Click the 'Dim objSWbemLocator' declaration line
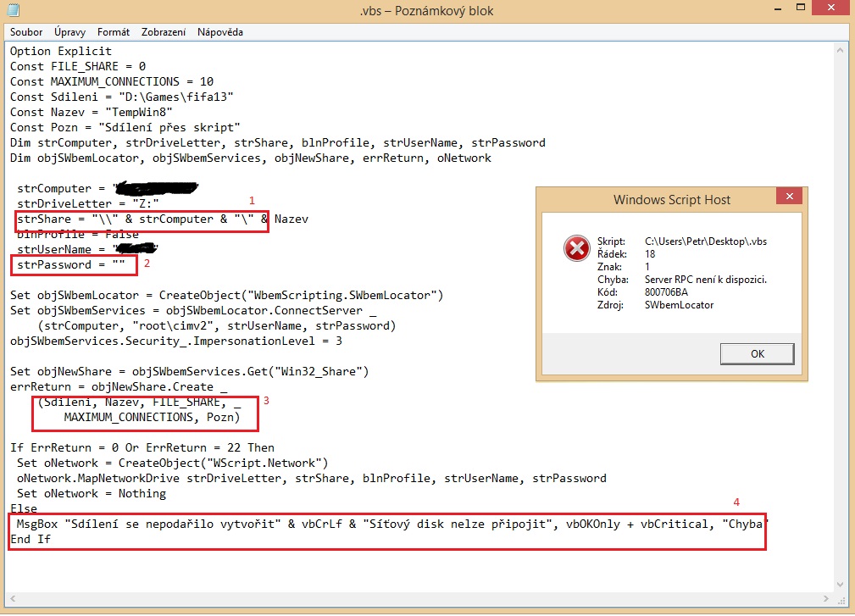The width and height of the screenshot is (855, 616). tap(250, 158)
